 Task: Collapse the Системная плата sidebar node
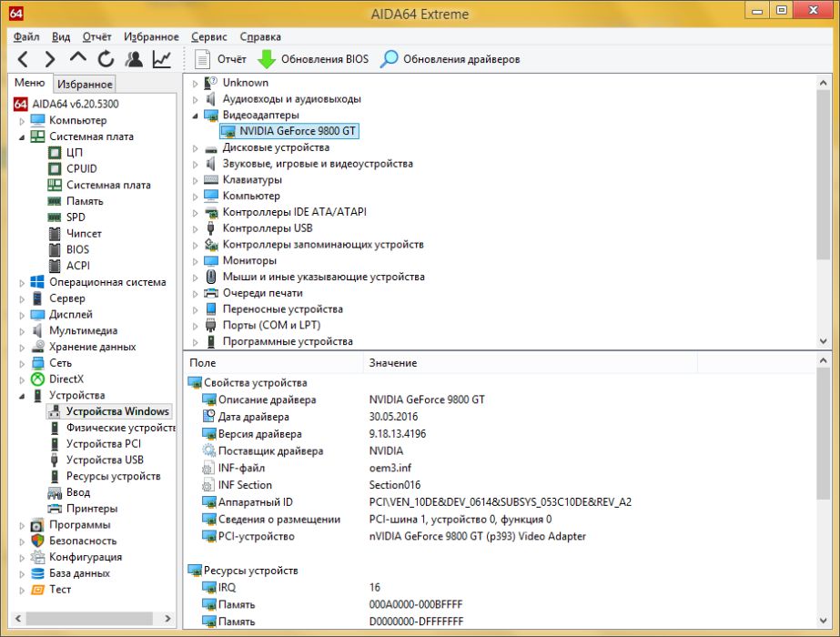pyautogui.click(x=22, y=137)
